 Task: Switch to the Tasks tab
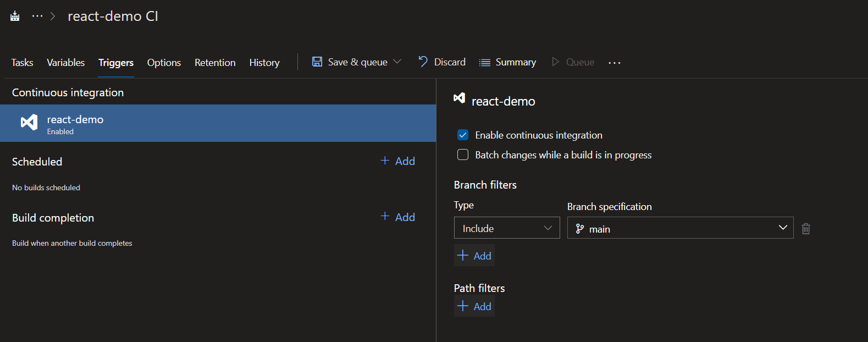(22, 63)
